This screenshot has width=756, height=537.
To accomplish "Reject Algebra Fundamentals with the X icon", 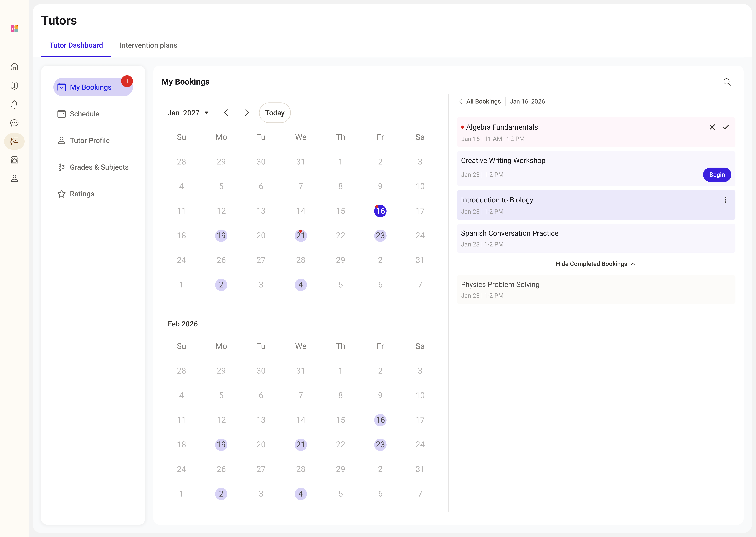I will (712, 127).
